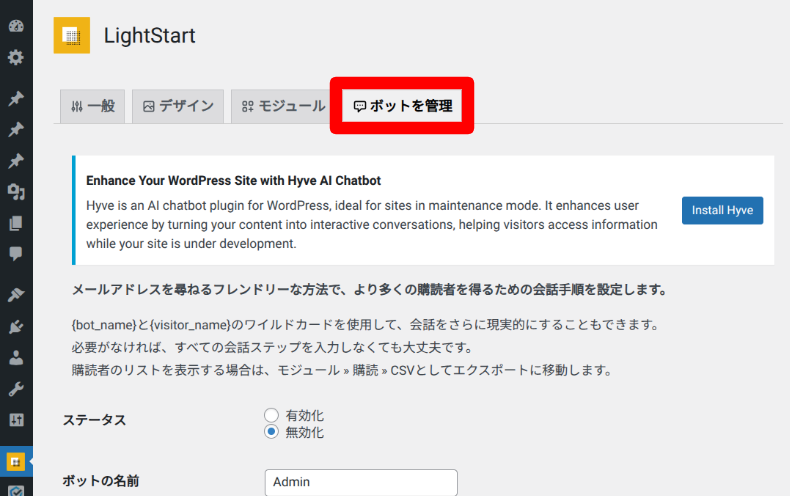This screenshot has width=790, height=496.
Task: Open the pin icon directly below the gear
Action: coord(16,99)
